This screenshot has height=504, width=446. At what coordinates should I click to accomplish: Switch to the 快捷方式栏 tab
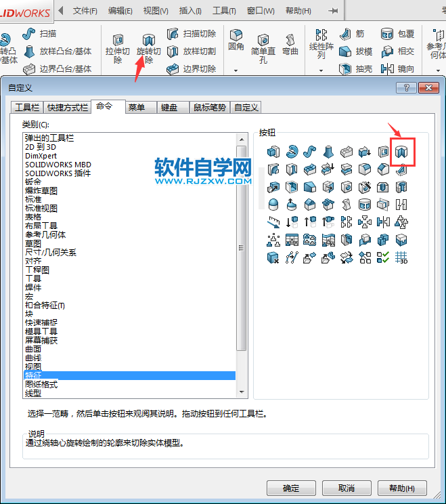tap(68, 107)
